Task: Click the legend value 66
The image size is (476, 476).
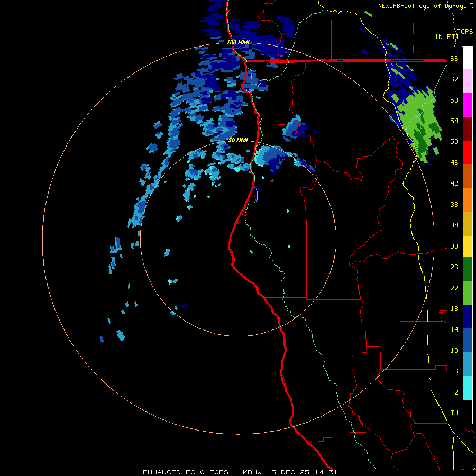Action: [x=454, y=59]
